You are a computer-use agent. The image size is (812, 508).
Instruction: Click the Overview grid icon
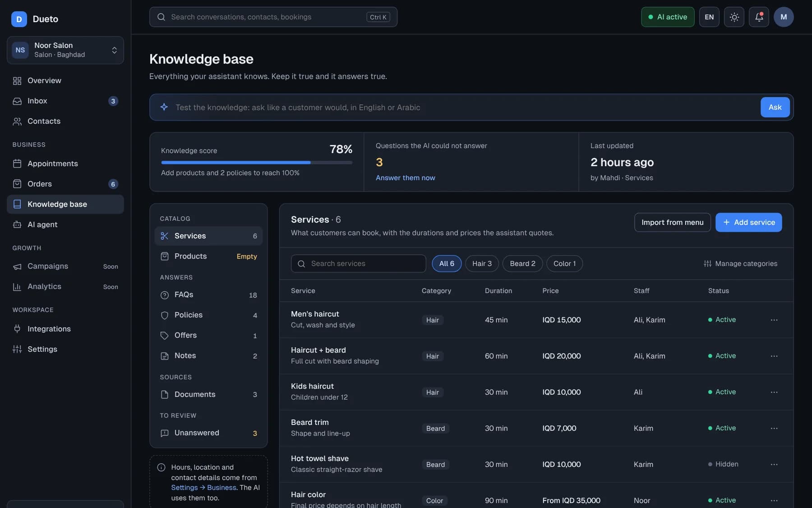point(17,81)
